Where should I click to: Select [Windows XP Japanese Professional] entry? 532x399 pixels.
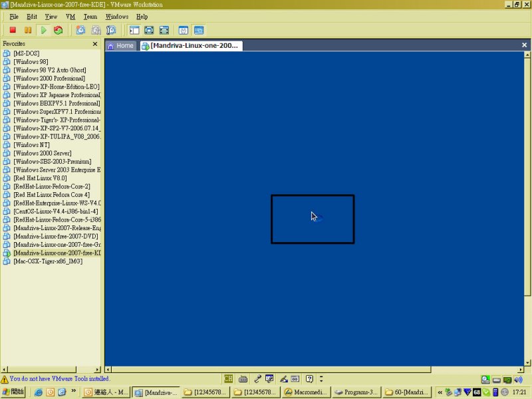pyautogui.click(x=57, y=95)
